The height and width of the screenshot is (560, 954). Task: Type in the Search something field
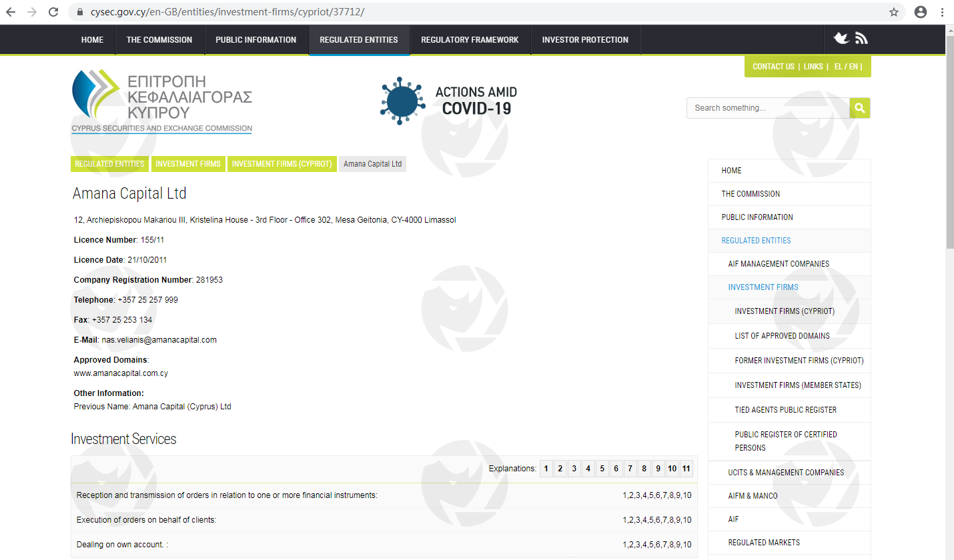(767, 108)
